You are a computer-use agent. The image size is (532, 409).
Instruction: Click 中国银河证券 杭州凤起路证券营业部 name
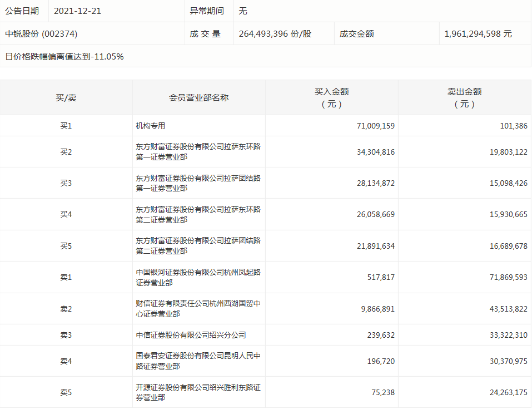[x=198, y=277]
